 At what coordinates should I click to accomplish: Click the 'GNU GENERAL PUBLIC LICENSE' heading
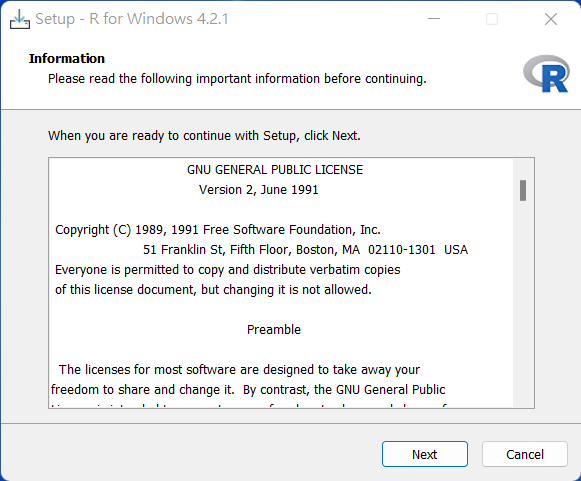point(275,170)
